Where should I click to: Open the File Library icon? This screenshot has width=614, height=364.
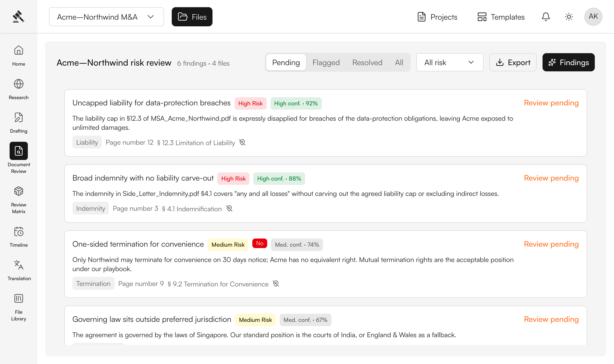pos(19,299)
